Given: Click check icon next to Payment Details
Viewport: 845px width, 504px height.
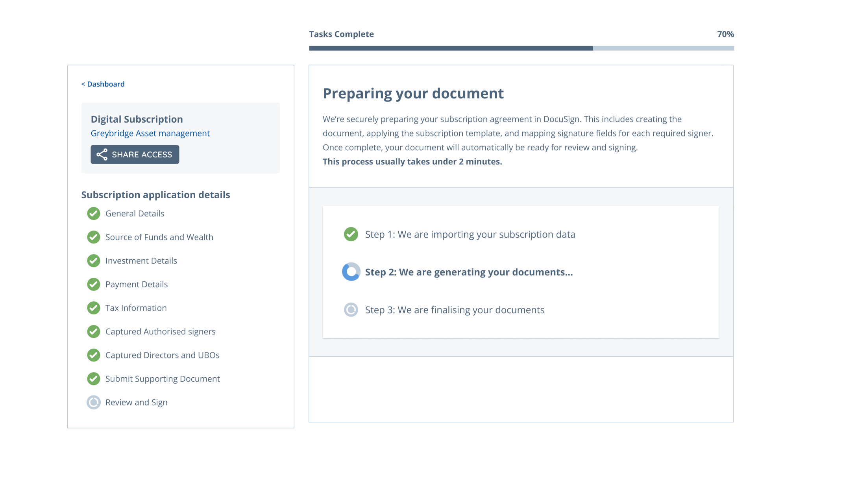Looking at the screenshot, I should pyautogui.click(x=94, y=284).
